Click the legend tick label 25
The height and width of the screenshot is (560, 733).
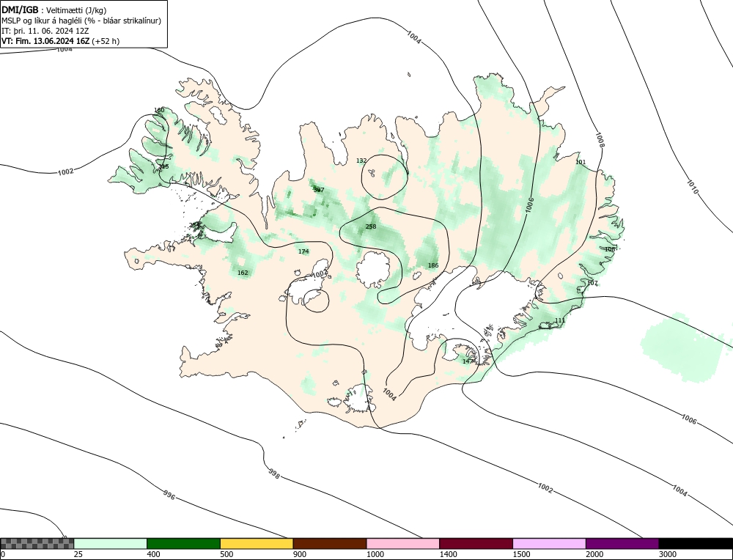(x=78, y=554)
